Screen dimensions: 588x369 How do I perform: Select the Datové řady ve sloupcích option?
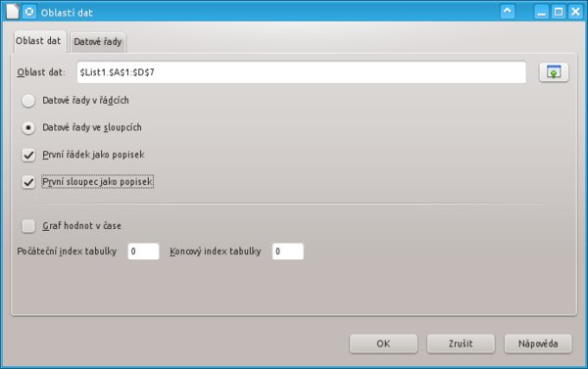(28, 127)
